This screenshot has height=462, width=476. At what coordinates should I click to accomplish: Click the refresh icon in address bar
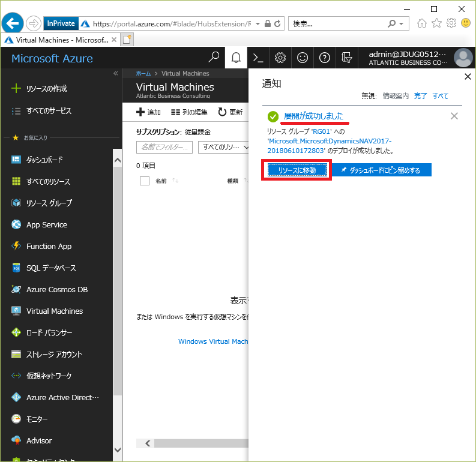277,23
